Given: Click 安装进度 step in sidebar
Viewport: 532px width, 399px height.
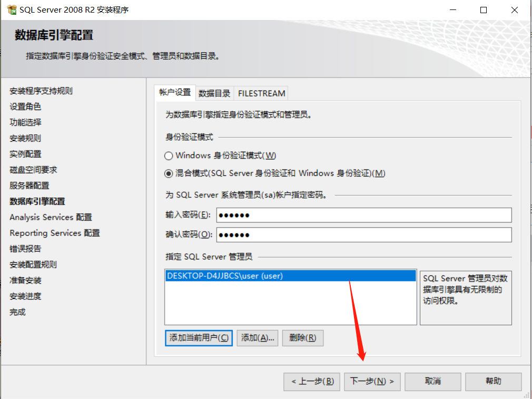Looking at the screenshot, I should (25, 296).
